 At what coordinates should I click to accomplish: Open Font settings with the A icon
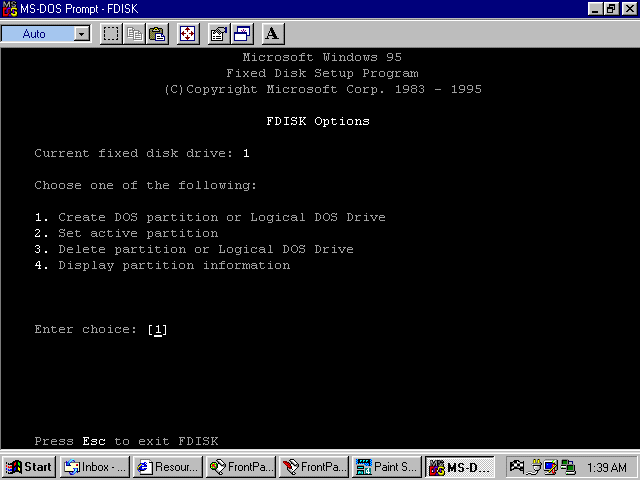click(273, 34)
